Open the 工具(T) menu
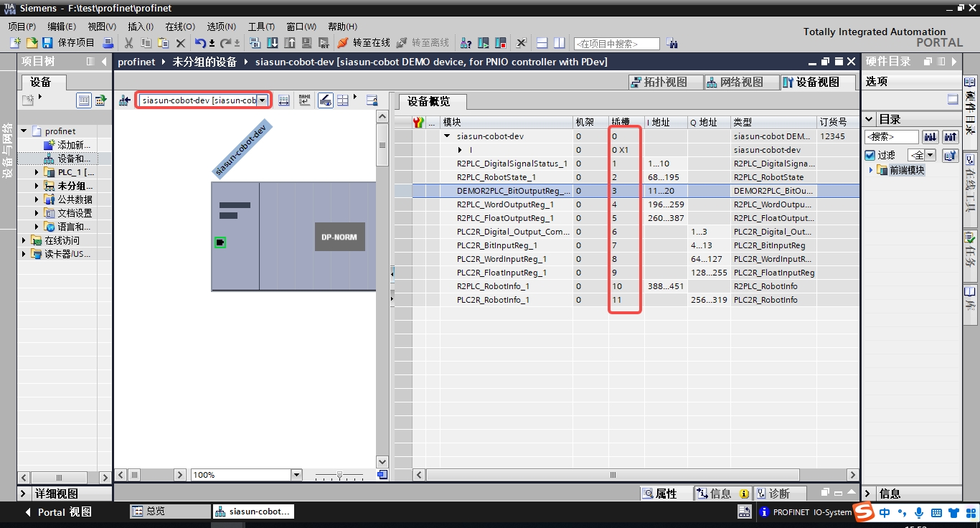The width and height of the screenshot is (980, 528). tap(261, 26)
